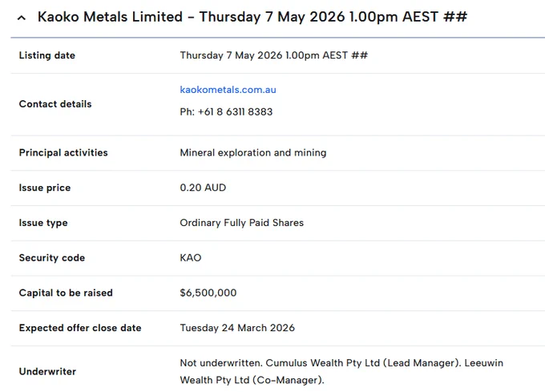Viewport: 545px width, 392px height.
Task: Click the Underwriter details text
Action: 341,371
